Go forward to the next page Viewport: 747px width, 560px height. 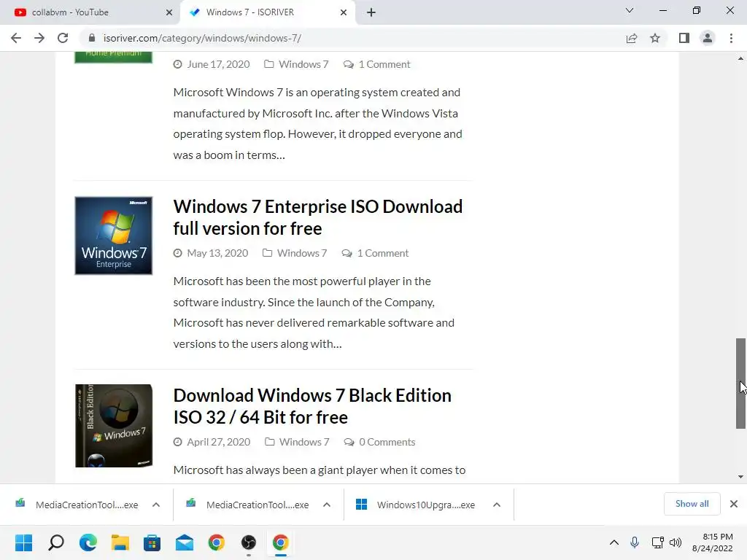[x=39, y=38]
